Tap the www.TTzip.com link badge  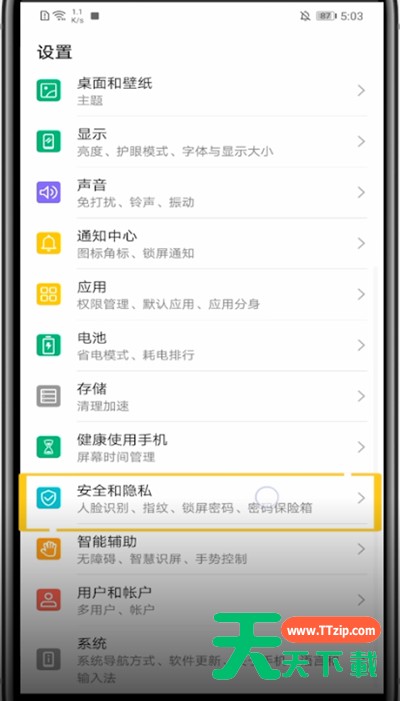click(x=331, y=630)
